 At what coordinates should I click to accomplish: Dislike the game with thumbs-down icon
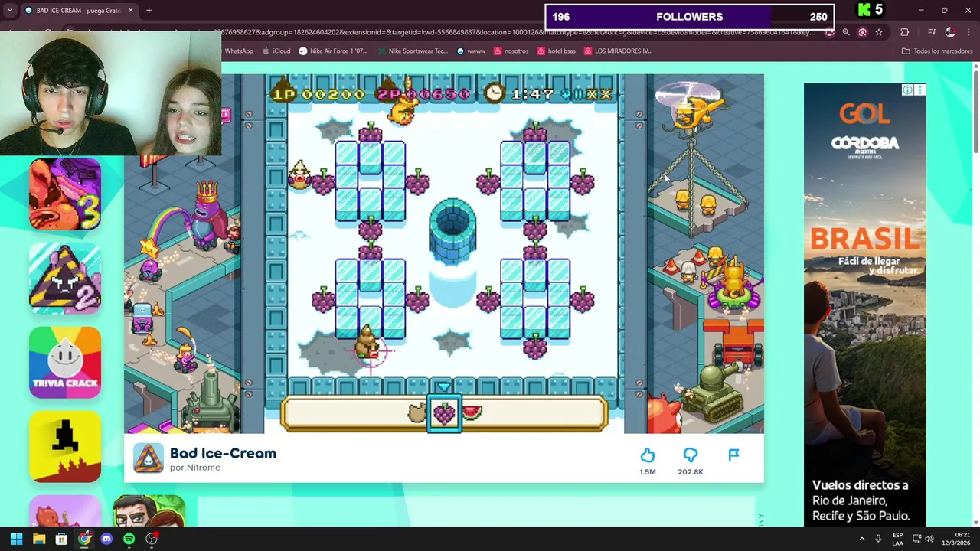(690, 455)
